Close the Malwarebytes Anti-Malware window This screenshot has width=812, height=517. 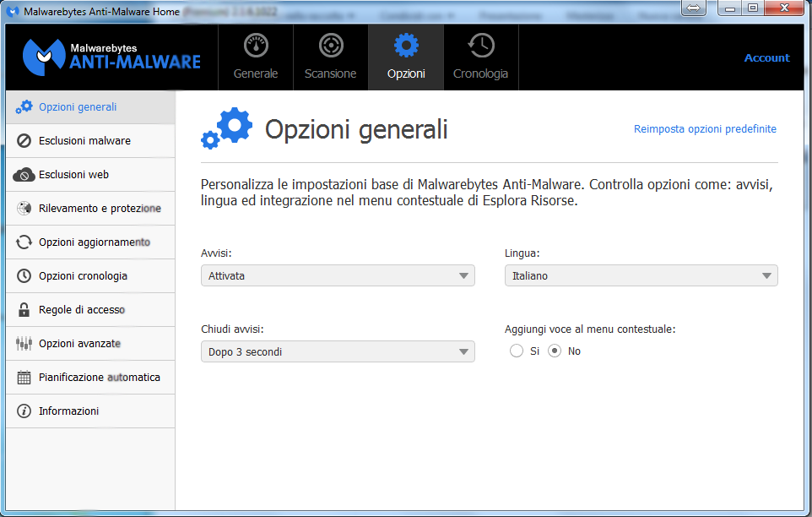pos(784,8)
